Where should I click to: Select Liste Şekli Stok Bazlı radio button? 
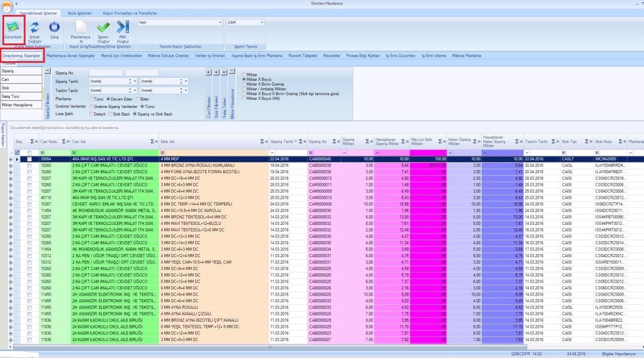click(110, 114)
